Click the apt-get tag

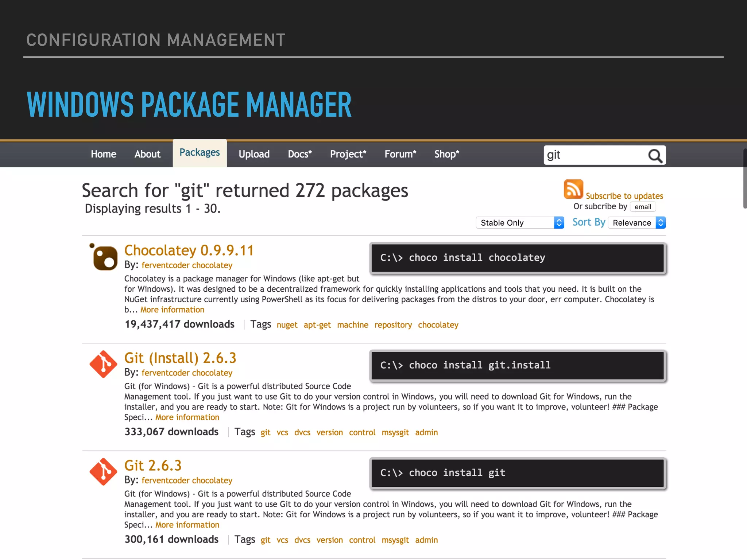click(x=317, y=325)
